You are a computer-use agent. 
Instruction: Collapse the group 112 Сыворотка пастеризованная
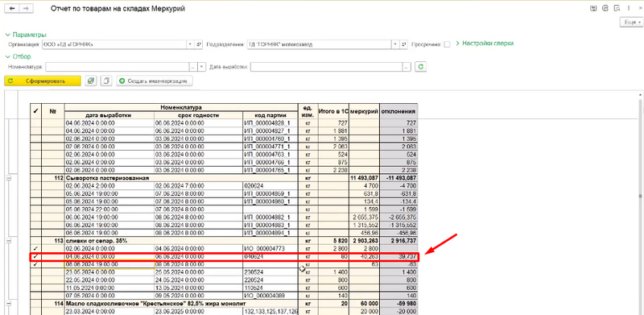click(x=8, y=178)
